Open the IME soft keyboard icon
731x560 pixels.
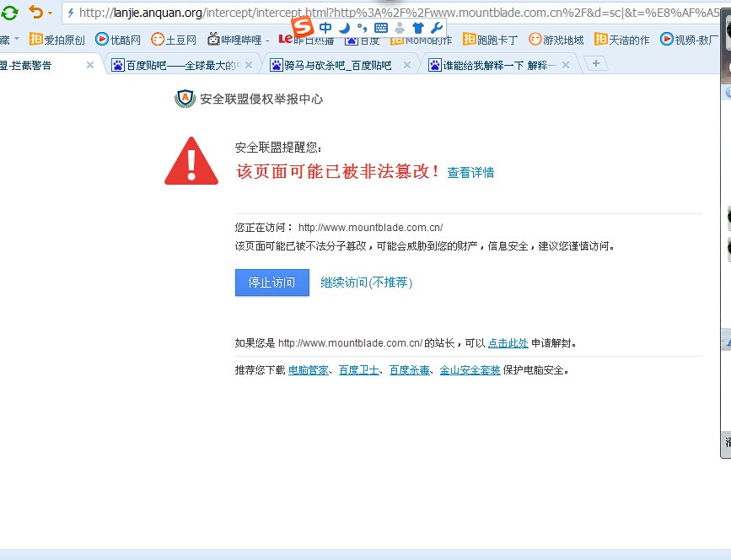click(x=381, y=29)
